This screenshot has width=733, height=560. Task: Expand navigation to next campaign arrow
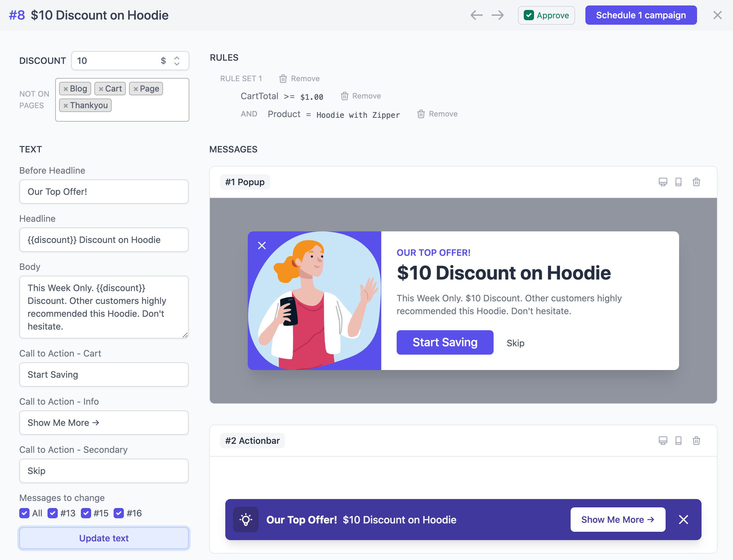[498, 15]
